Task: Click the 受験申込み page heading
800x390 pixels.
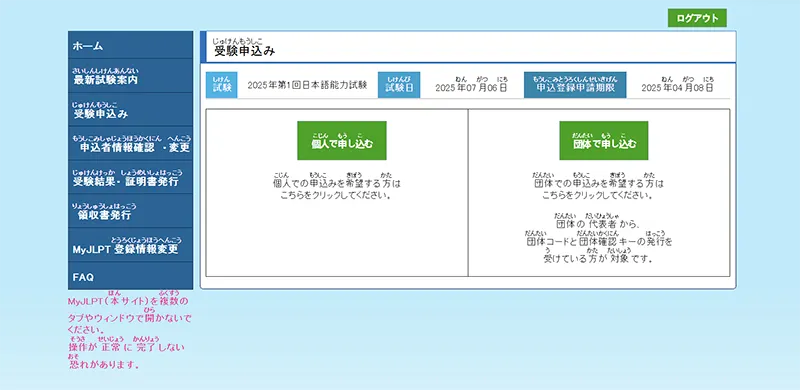Action: coord(245,47)
